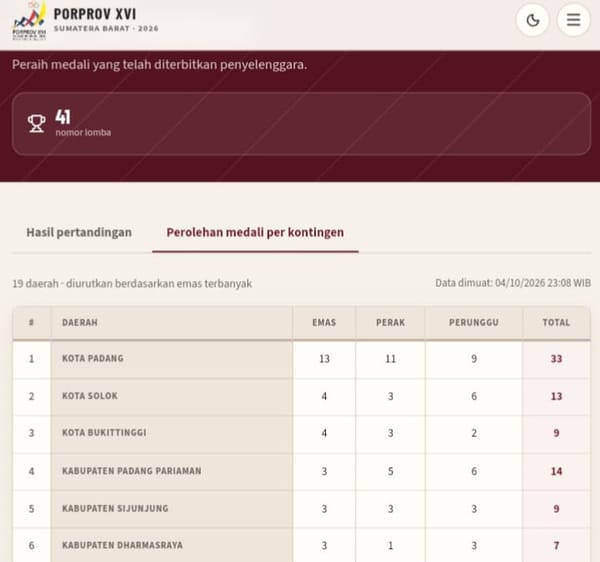Select the KOTA SOLOK row name
The image size is (600, 562).
(x=90, y=396)
